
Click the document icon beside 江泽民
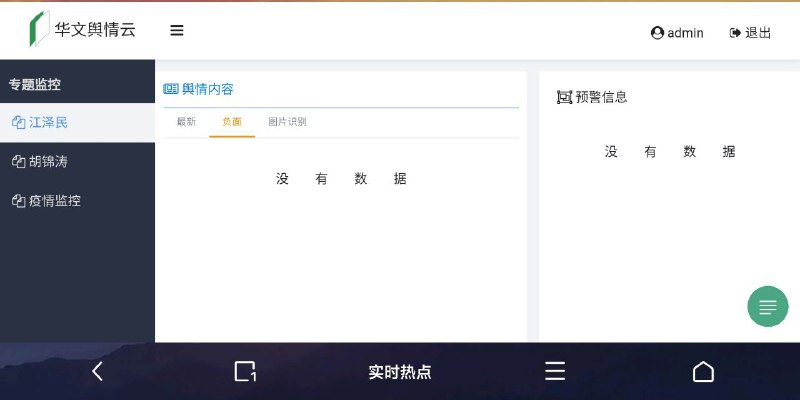click(x=18, y=122)
